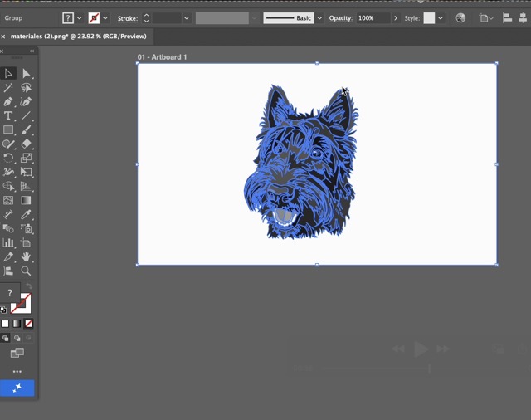Select the Selection tool (black arrow)
The image size is (531, 420).
pyautogui.click(x=8, y=74)
